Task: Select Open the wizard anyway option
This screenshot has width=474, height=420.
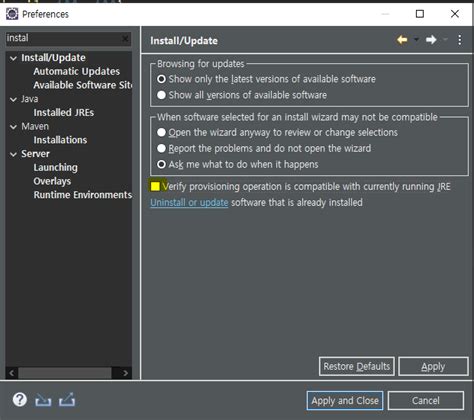Action: pos(161,132)
